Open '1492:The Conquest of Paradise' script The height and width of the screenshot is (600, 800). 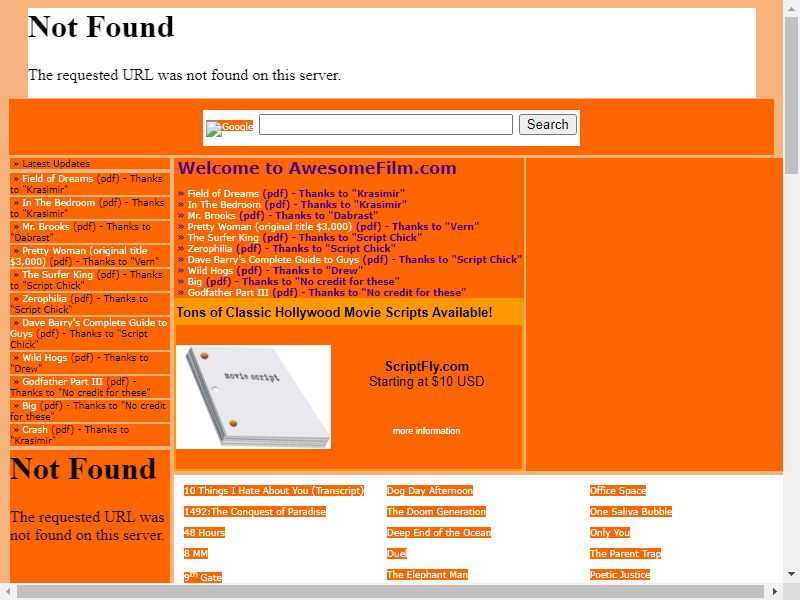point(255,511)
